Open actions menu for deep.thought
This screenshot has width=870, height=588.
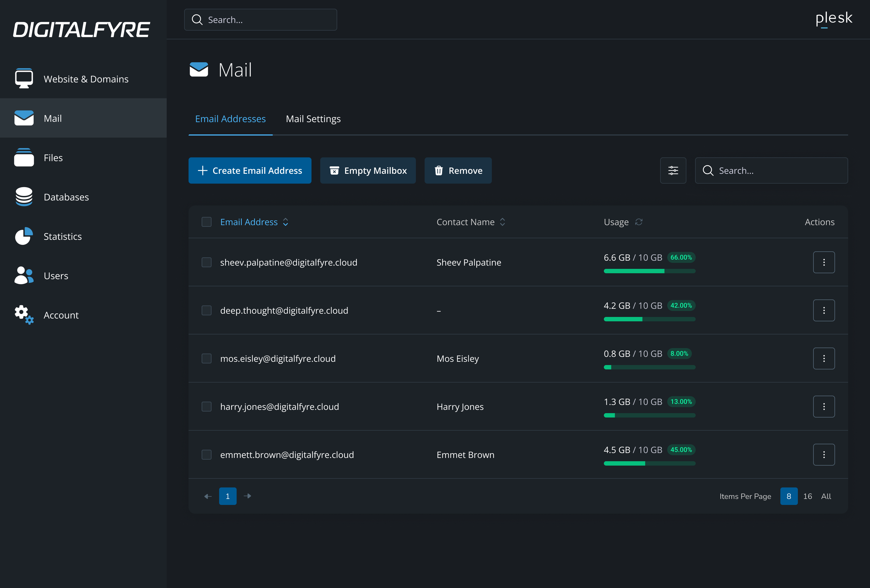[x=824, y=310]
